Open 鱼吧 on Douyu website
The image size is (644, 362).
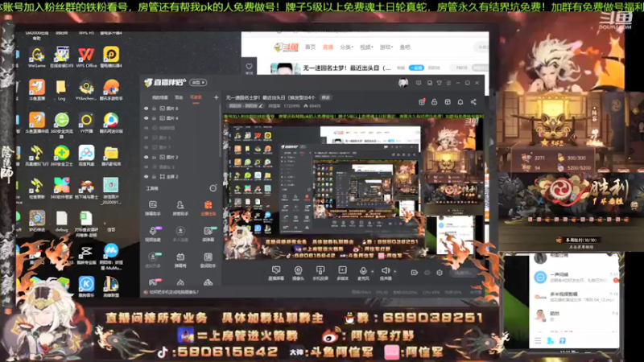coord(405,47)
